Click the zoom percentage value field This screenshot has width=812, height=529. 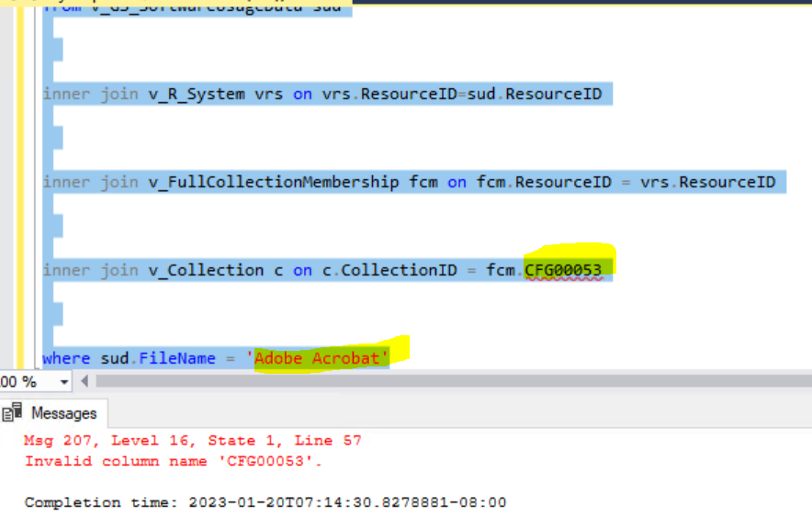click(28, 383)
